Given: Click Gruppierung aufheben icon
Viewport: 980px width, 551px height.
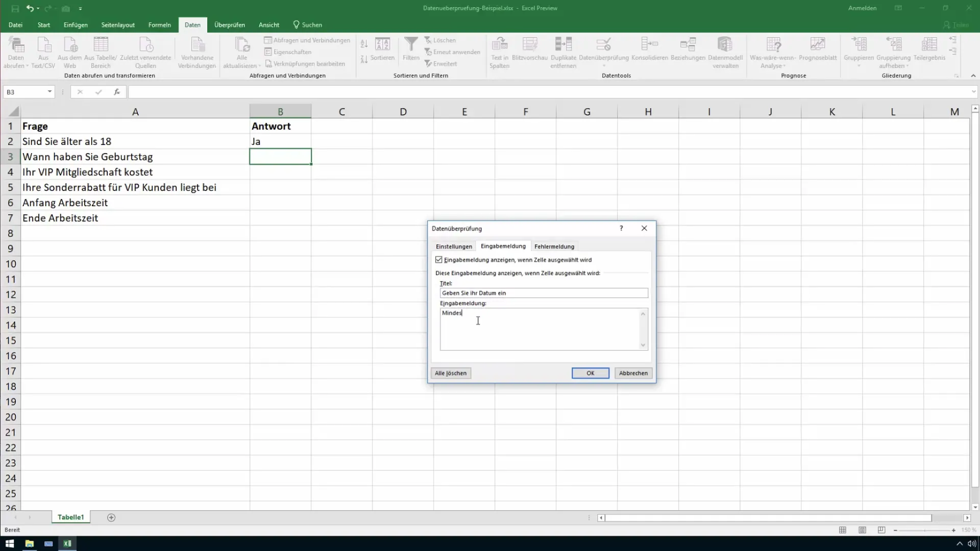Looking at the screenshot, I should (x=894, y=52).
